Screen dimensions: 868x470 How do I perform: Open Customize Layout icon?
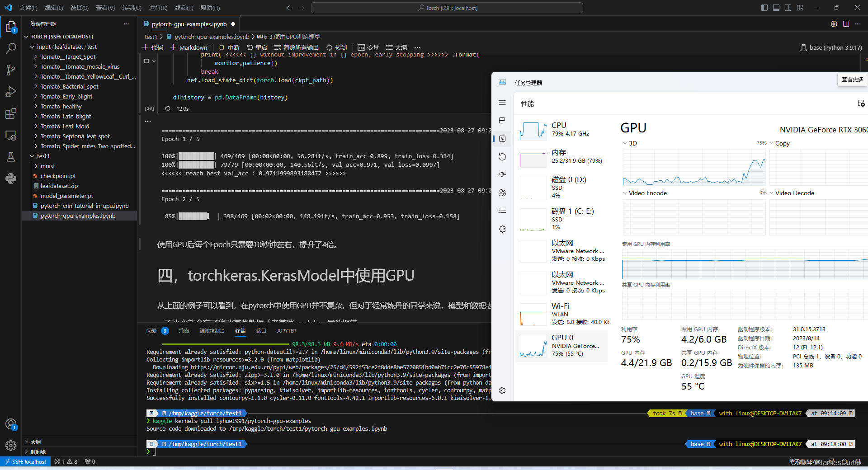(800, 8)
